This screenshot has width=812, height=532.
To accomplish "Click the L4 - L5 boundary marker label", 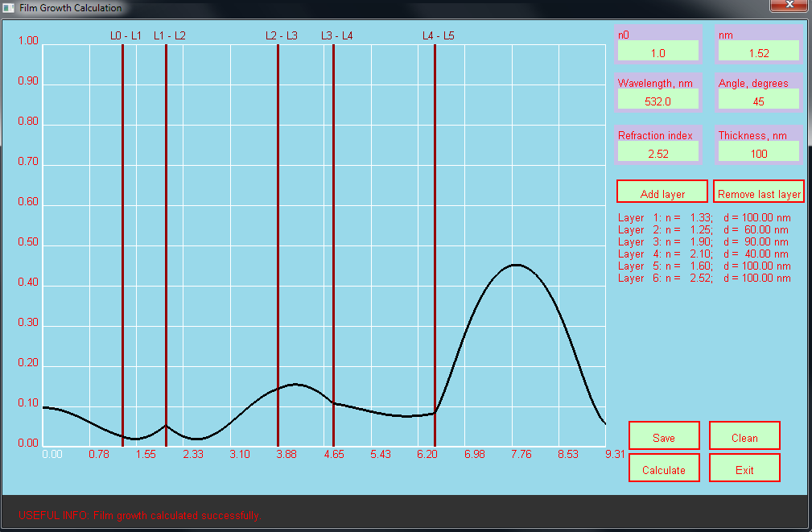I will [x=439, y=35].
